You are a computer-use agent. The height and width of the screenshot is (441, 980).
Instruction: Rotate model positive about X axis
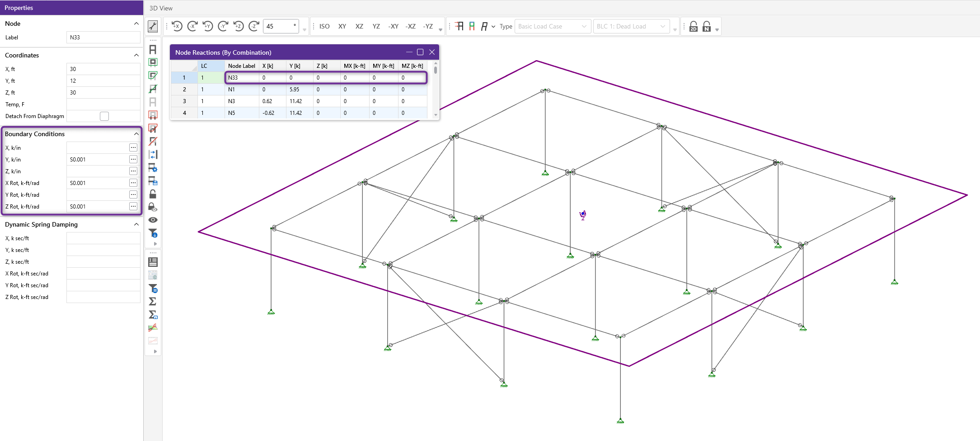pos(177,26)
